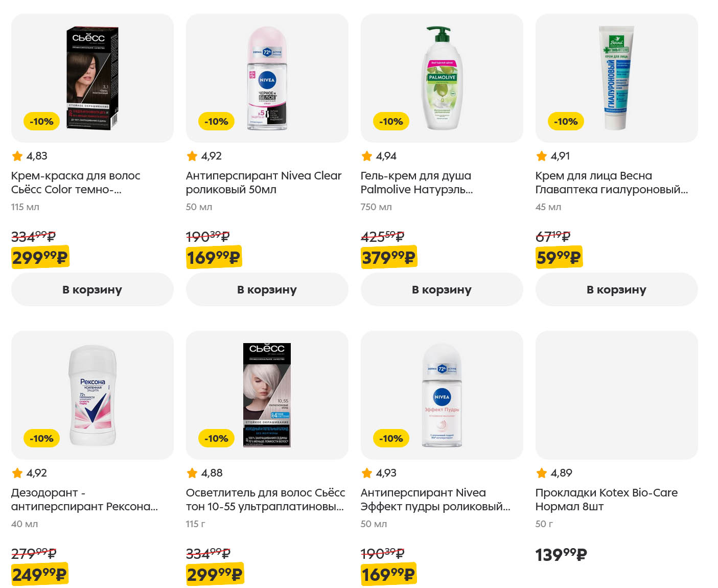This screenshot has width=718, height=588.
Task: Open Дезодорант-антиперспирант Рексона title link
Action: [84, 500]
